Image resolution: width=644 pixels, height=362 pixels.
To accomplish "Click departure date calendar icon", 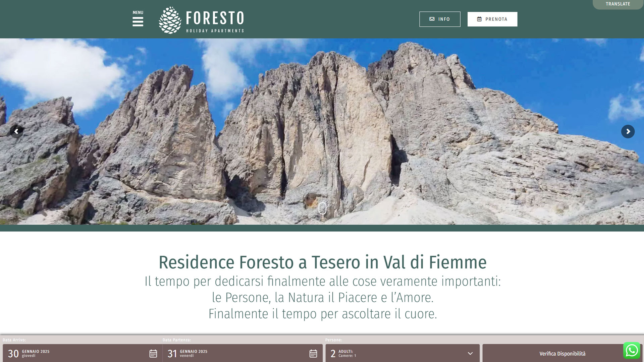I will [313, 353].
